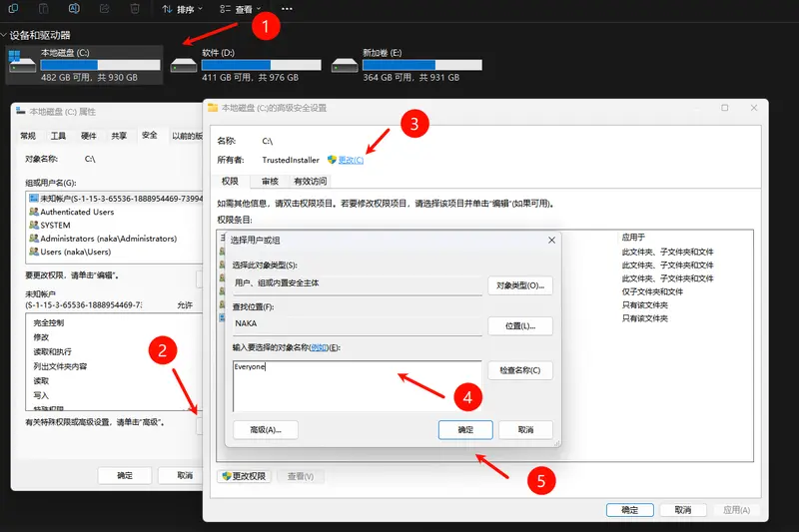Switch to the 审核 tab
799x532 pixels.
pyautogui.click(x=270, y=182)
